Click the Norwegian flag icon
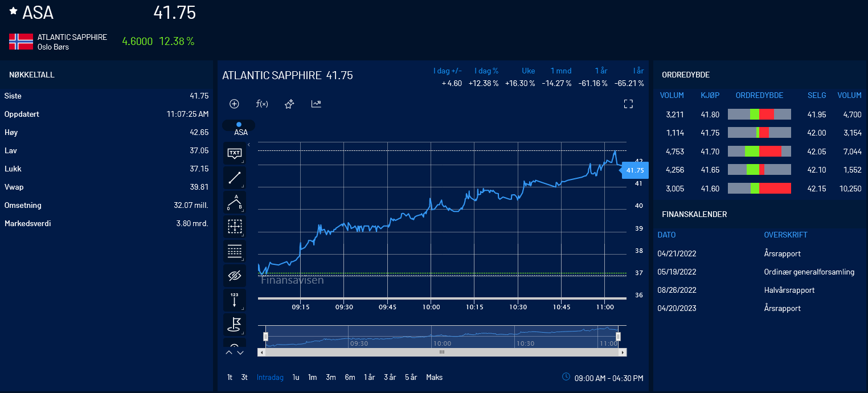The image size is (868, 393). pyautogui.click(x=21, y=42)
